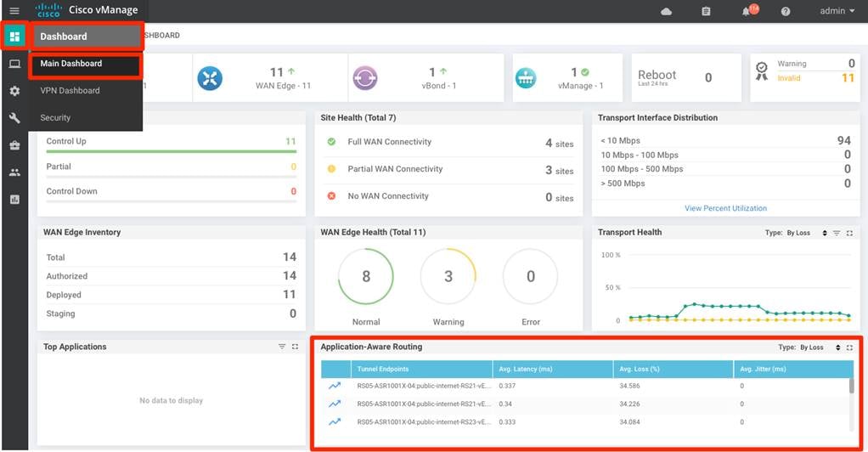Click the Warning health circle showing 3
This screenshot has width=868, height=452.
pyautogui.click(x=448, y=276)
